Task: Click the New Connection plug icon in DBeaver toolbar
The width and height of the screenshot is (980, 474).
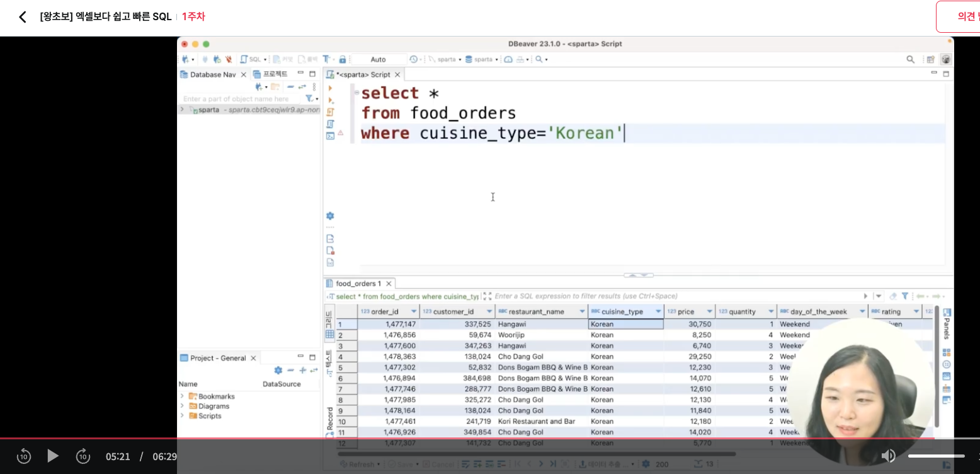Action: click(x=185, y=59)
